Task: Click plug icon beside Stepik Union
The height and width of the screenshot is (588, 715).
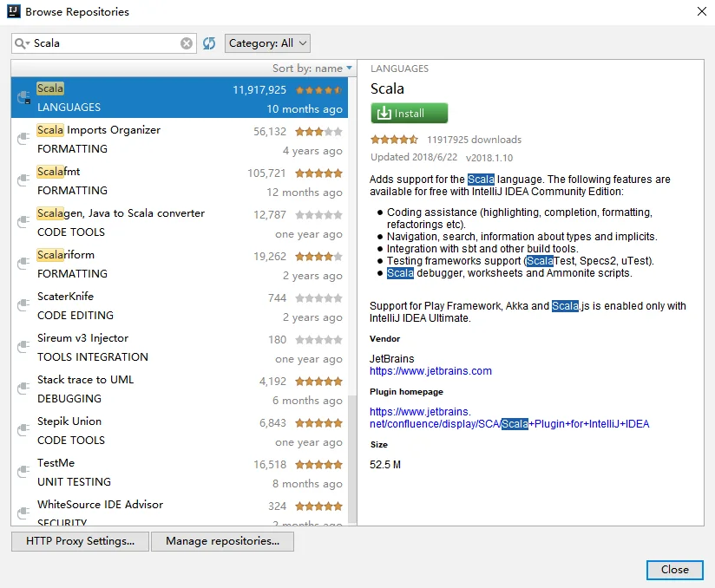Action: tap(23, 430)
